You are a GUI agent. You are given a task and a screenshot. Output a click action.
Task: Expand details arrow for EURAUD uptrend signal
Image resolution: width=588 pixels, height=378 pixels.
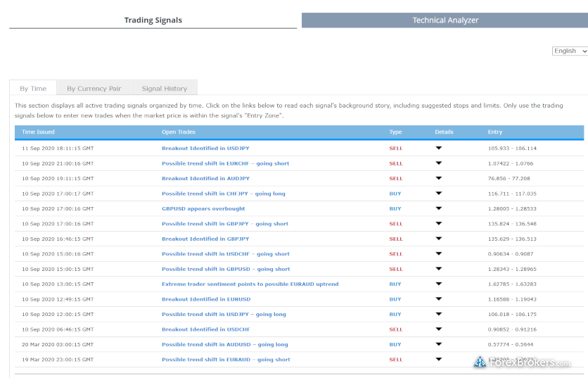[438, 284]
